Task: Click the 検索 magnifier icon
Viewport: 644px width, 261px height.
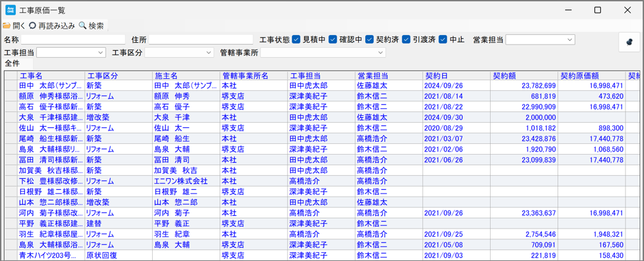Action: [x=83, y=26]
